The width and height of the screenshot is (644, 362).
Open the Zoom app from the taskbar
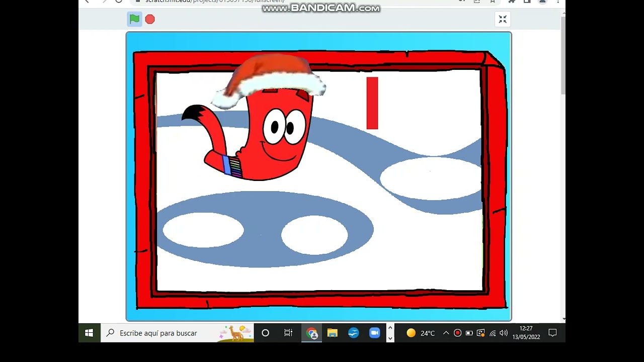pos(374,333)
